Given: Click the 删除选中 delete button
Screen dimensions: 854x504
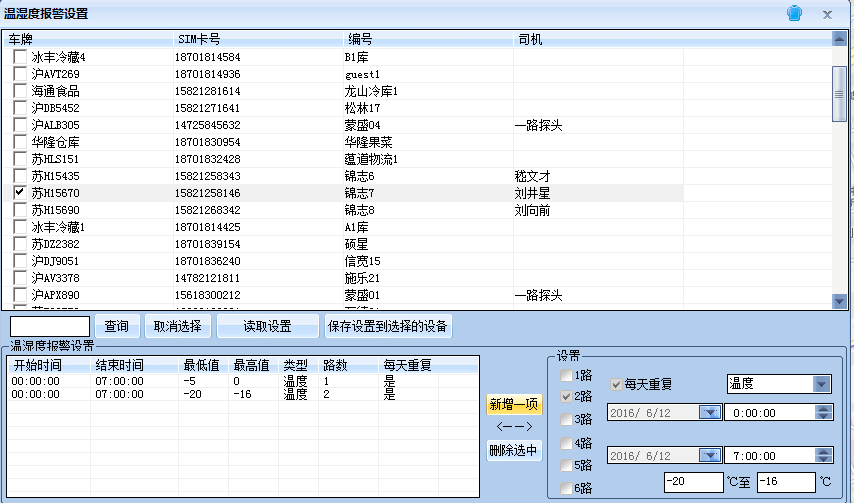Looking at the screenshot, I should (514, 451).
